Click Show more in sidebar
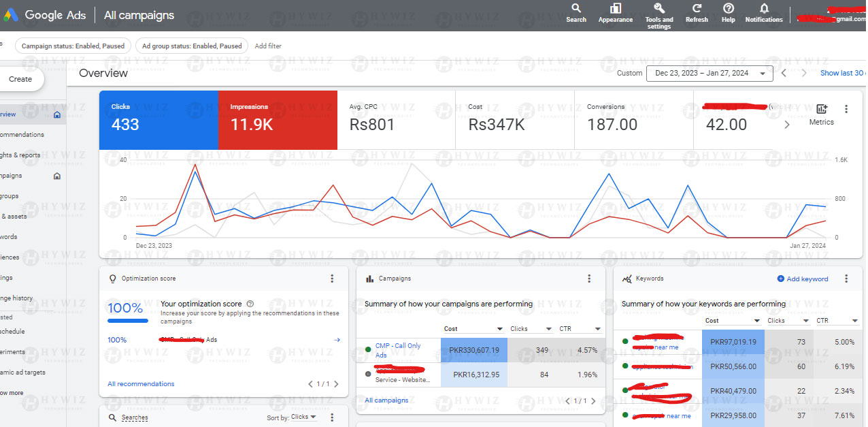Image resolution: width=868 pixels, height=427 pixels. [x=12, y=393]
